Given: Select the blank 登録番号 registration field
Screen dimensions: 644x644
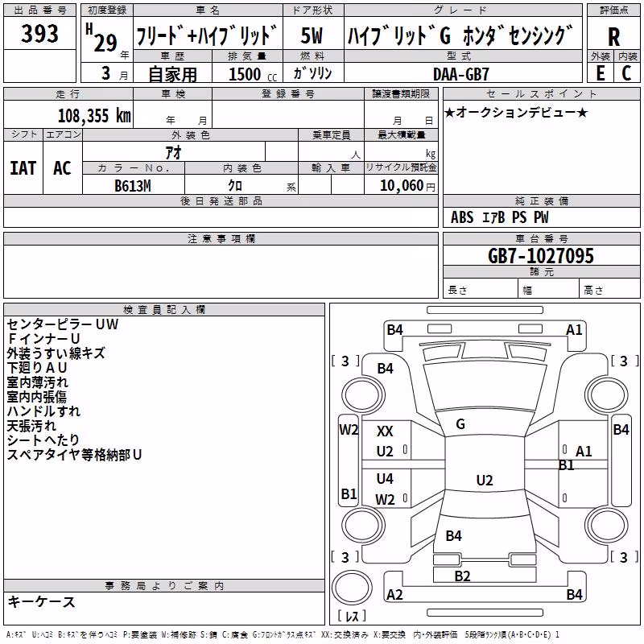Looking at the screenshot, I should click(288, 114).
